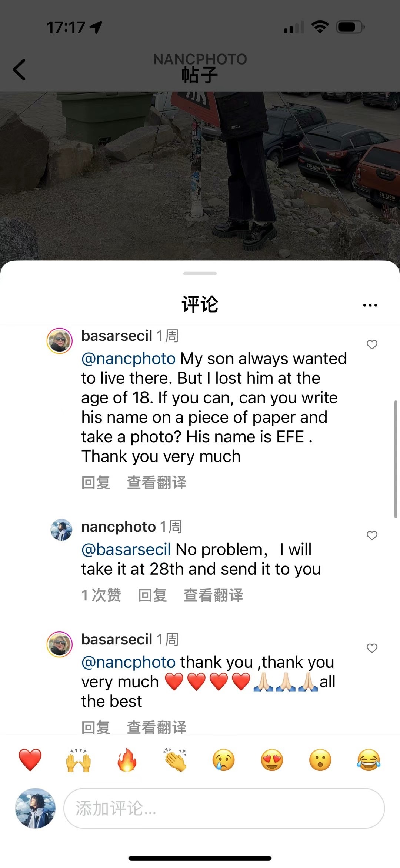View translation of nancphoto's reply
This screenshot has height=868, width=400.
click(x=213, y=595)
